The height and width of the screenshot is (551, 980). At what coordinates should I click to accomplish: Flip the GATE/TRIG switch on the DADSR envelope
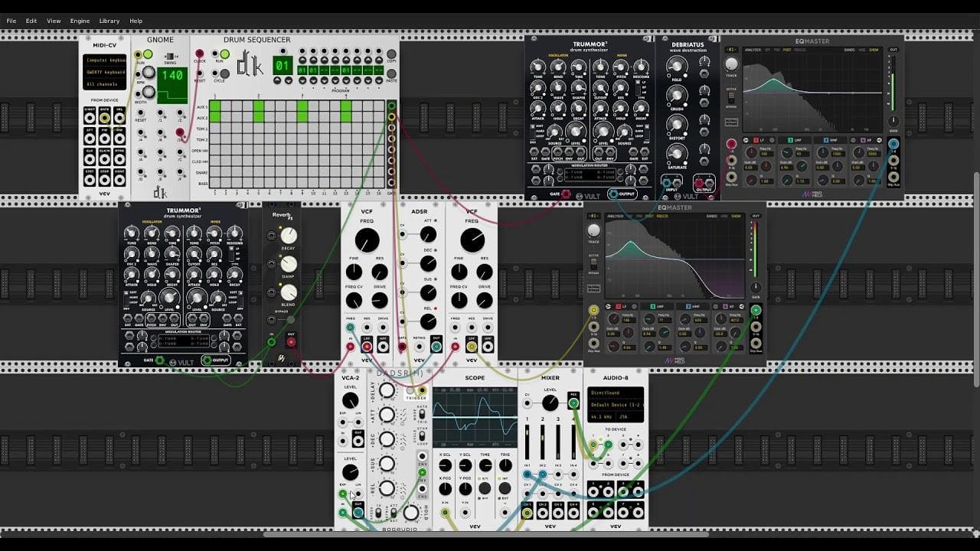point(421,415)
